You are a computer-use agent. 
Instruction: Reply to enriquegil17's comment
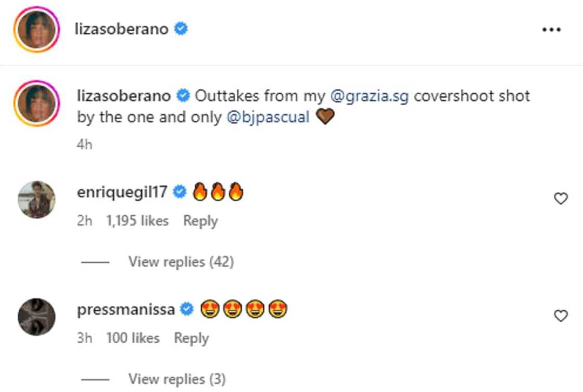[200, 221]
